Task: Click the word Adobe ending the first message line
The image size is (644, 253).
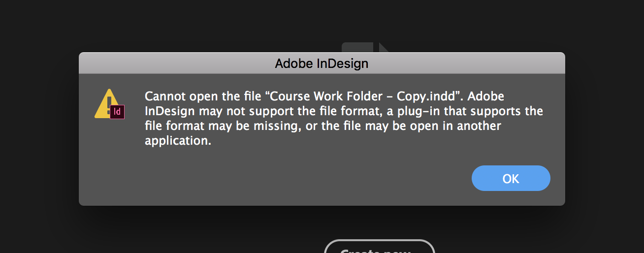Action: 488,96
